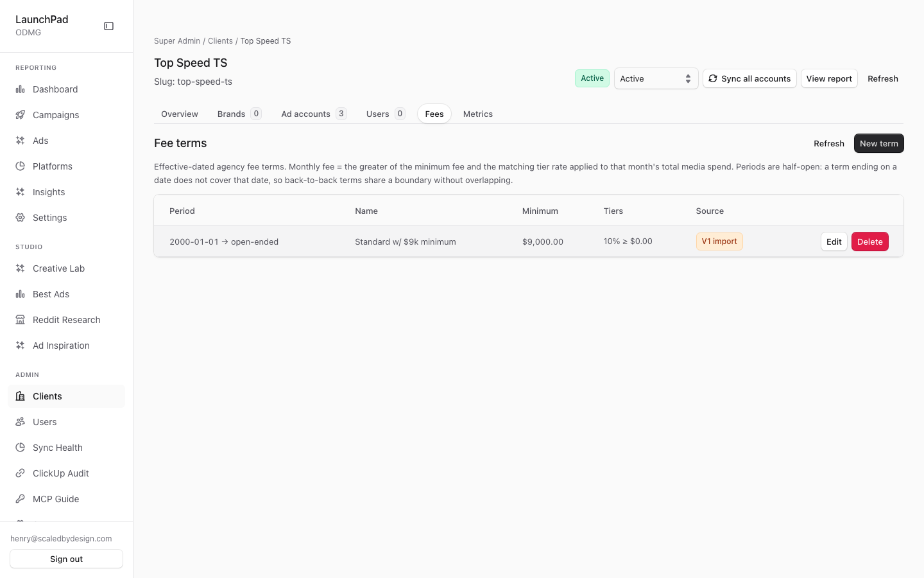The height and width of the screenshot is (578, 924).
Task: Click the Slug: top-speed-ts text
Action: 193,82
